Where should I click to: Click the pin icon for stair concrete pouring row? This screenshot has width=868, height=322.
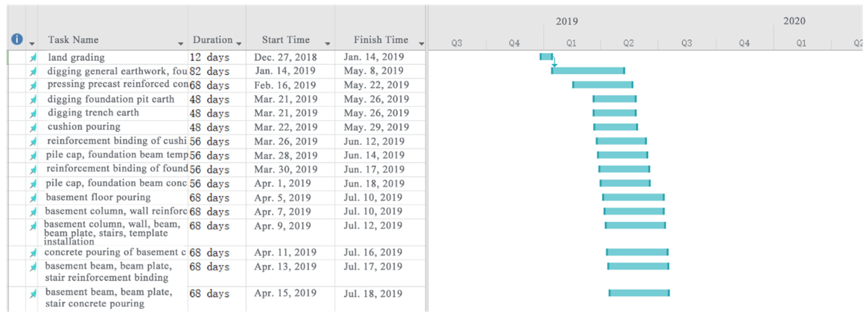coord(33,294)
